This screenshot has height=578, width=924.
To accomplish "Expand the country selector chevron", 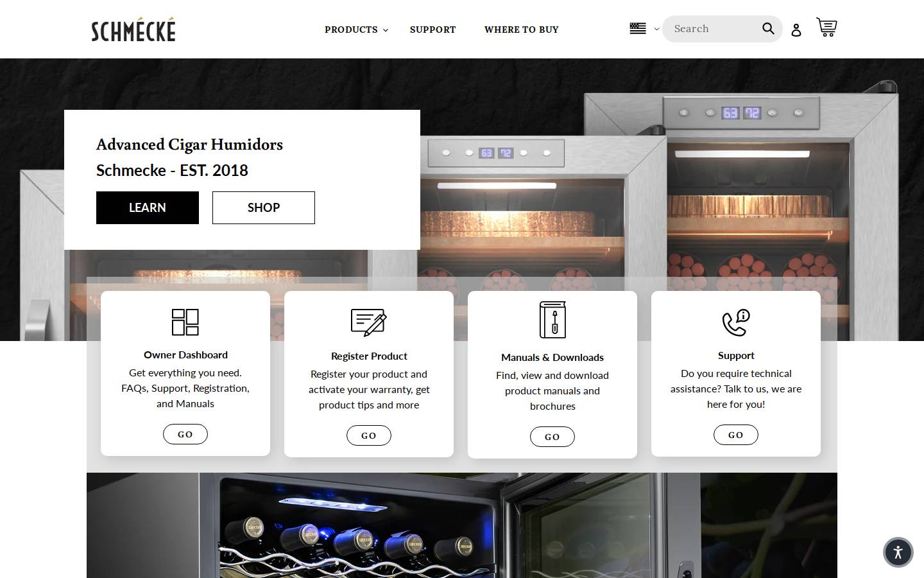I will click(656, 29).
